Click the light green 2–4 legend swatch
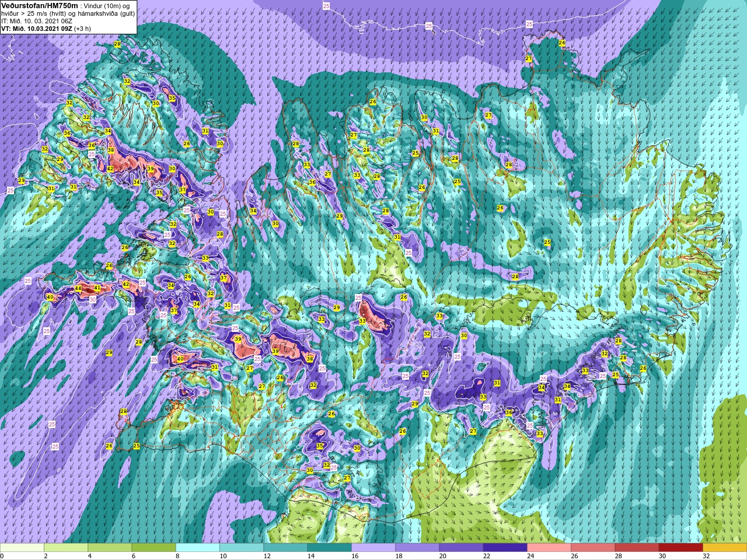This screenshot has width=747, height=560. 66,548
